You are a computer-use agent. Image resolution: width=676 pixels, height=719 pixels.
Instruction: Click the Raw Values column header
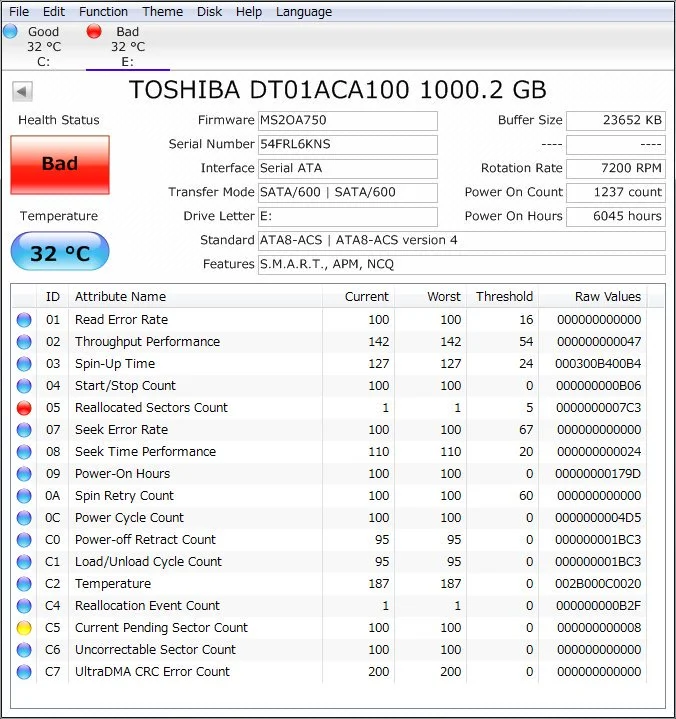(x=593, y=297)
